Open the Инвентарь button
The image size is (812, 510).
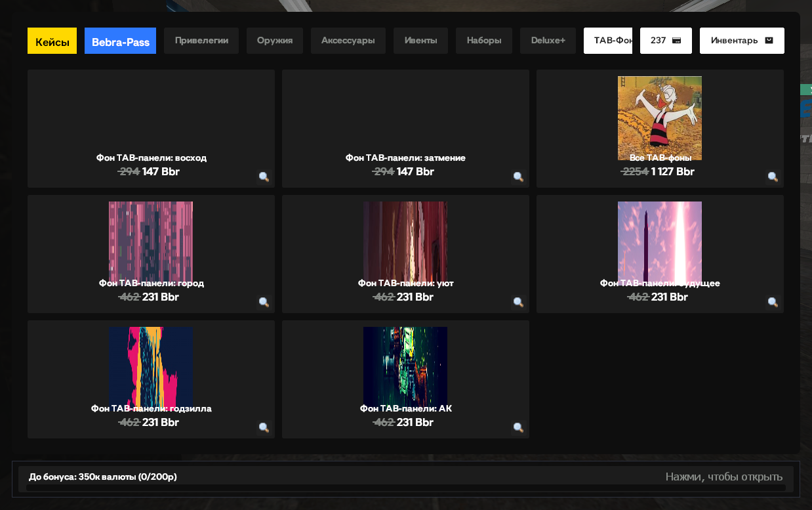(x=742, y=41)
